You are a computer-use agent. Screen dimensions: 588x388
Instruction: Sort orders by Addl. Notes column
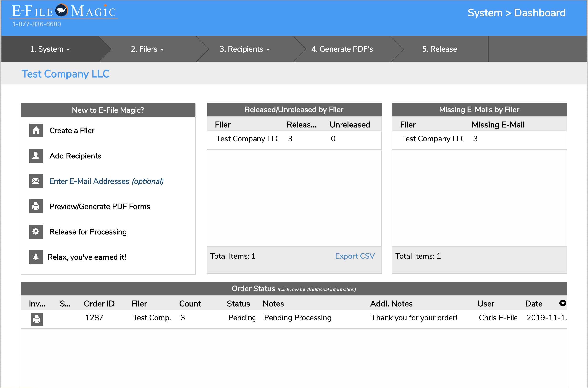[391, 303]
